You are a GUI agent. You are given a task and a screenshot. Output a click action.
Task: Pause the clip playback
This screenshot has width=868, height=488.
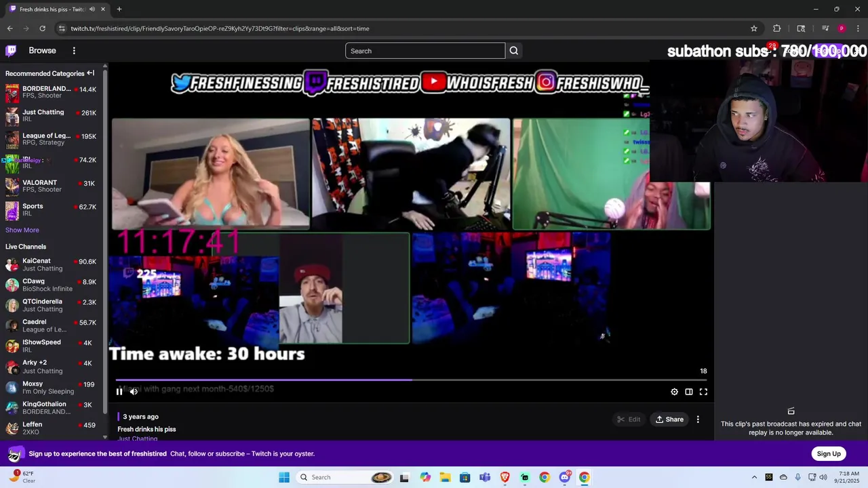pos(119,391)
